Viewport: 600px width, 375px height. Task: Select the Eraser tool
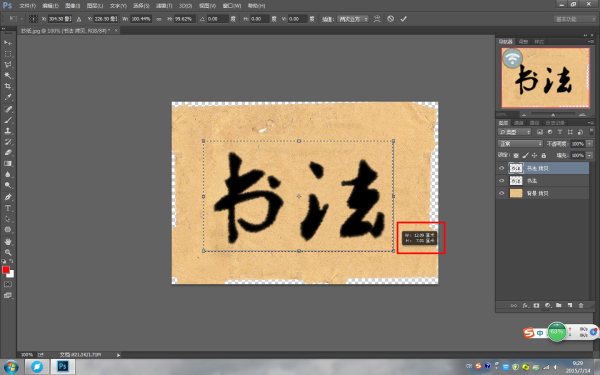8,152
